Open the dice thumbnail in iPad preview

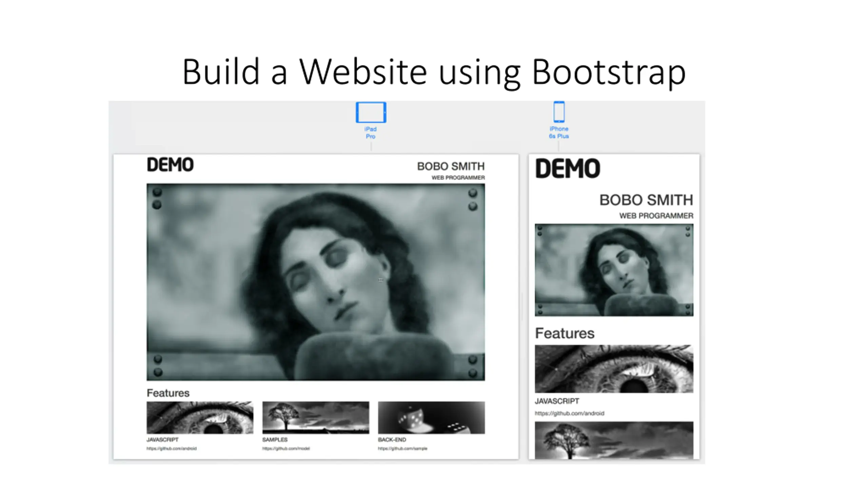(431, 418)
